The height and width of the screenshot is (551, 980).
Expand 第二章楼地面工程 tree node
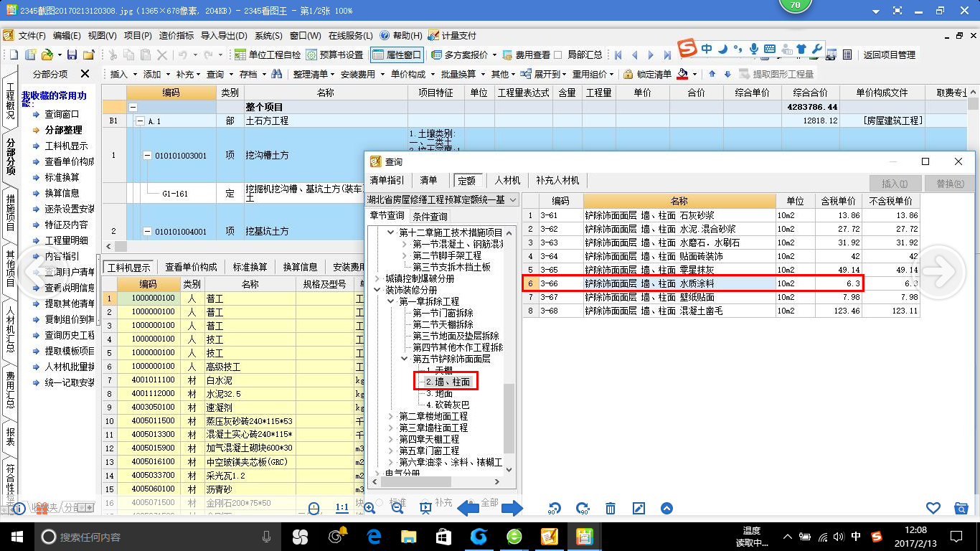[390, 416]
